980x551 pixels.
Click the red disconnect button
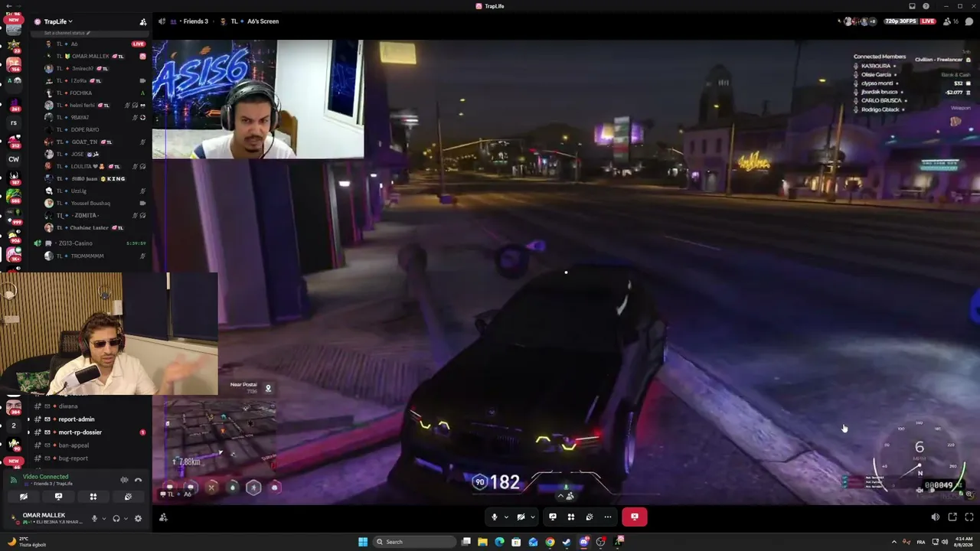coord(634,517)
